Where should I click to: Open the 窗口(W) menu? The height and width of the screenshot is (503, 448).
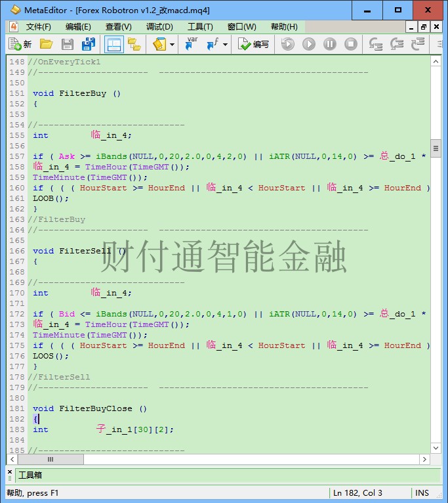pos(242,27)
